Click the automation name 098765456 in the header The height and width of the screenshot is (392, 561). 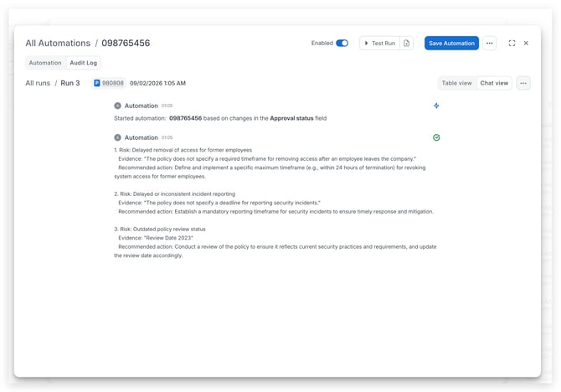click(126, 43)
